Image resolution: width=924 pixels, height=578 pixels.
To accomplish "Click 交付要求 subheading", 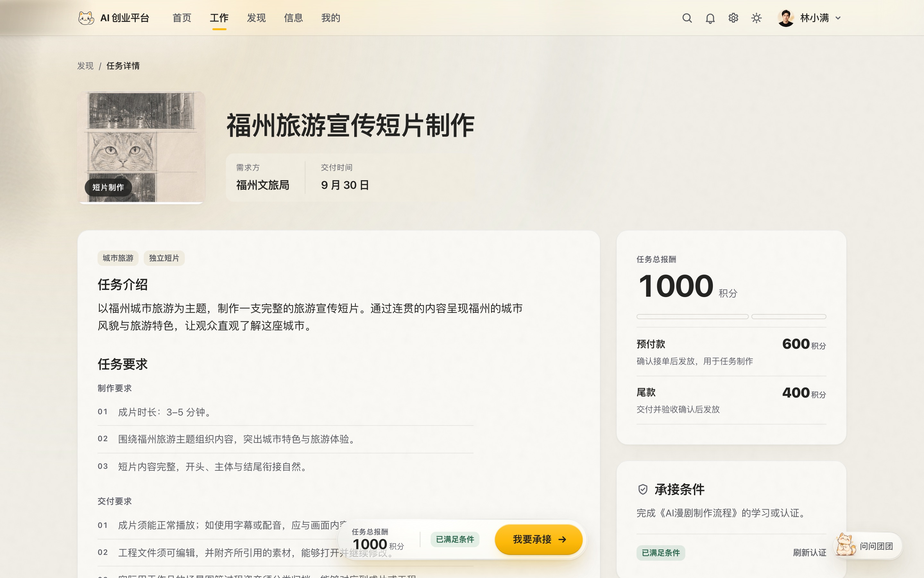I will 115,501.
